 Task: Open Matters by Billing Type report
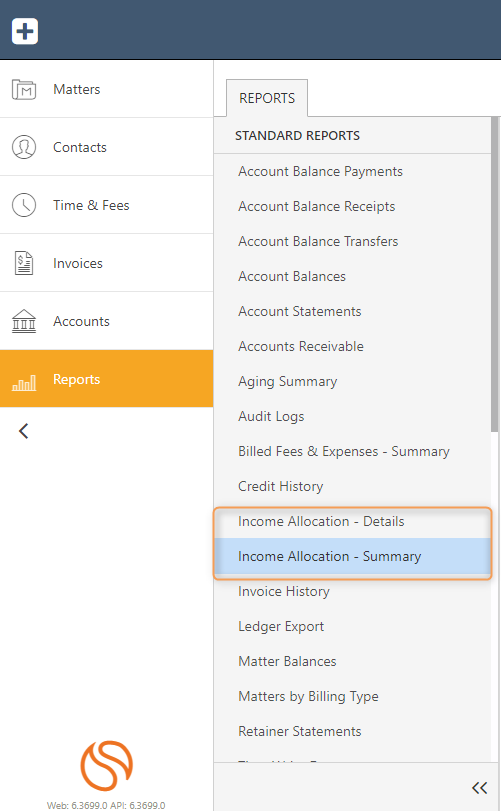pos(352,697)
